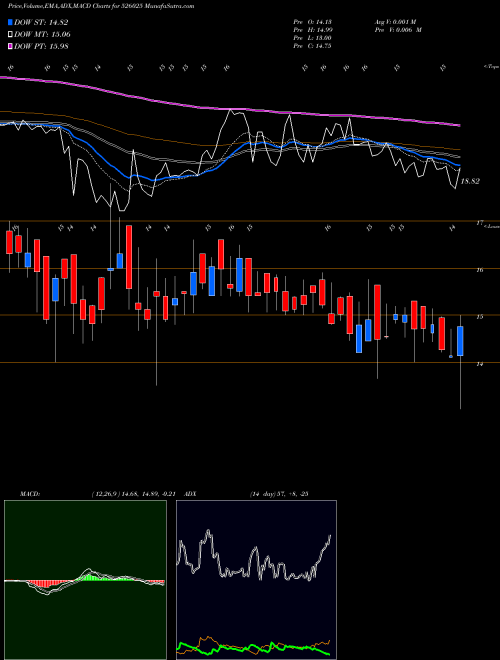Click the '<Lows' label at chart edge
Screen dimensions: 500x660
pyautogui.click(x=492, y=226)
